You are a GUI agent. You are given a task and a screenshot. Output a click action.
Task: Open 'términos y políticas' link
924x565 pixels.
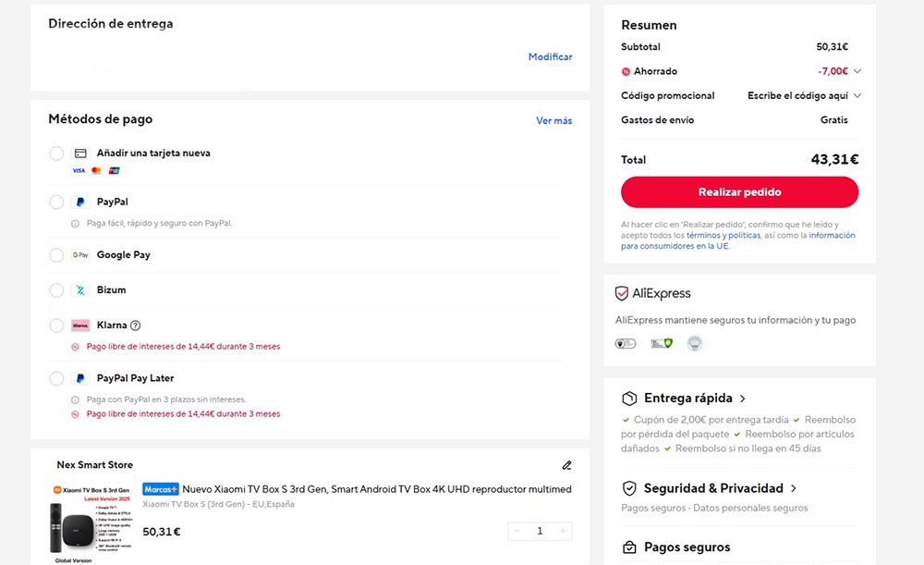(723, 235)
